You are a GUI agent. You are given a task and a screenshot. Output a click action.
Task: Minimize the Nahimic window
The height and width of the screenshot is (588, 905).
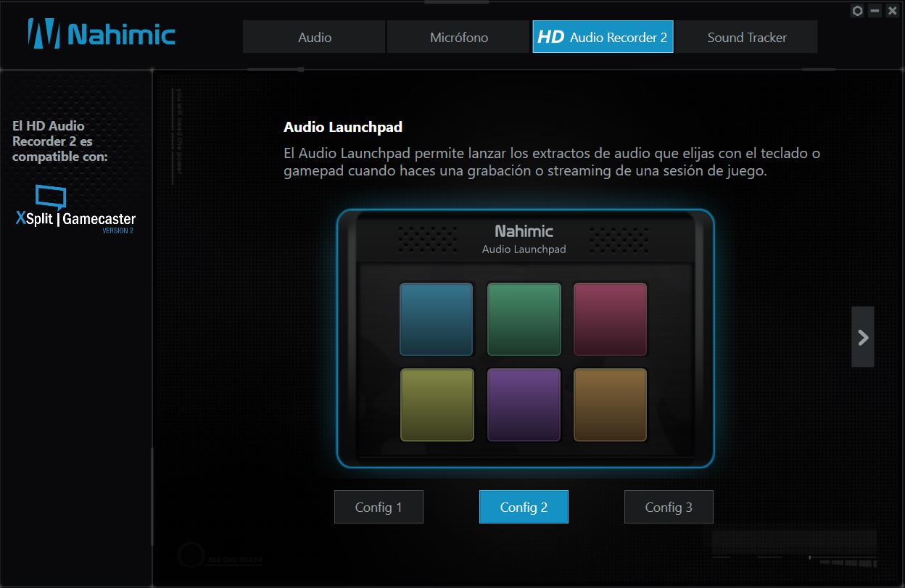click(875, 11)
